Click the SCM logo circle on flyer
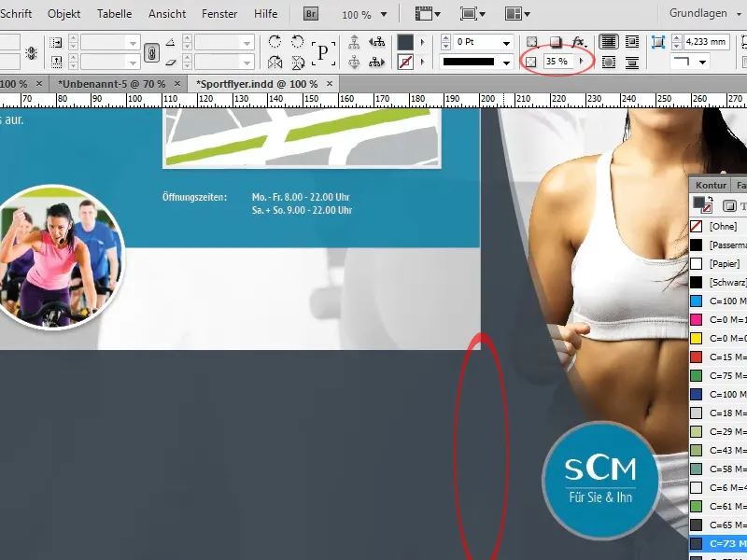Screen dimensions: 747x560 tap(600, 480)
